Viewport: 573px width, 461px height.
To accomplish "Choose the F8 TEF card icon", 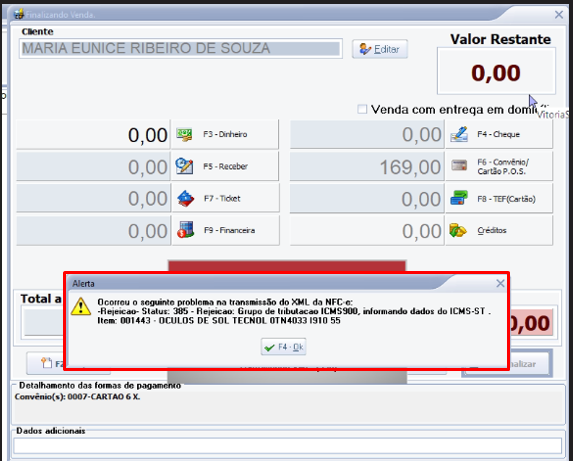I will pos(459,198).
